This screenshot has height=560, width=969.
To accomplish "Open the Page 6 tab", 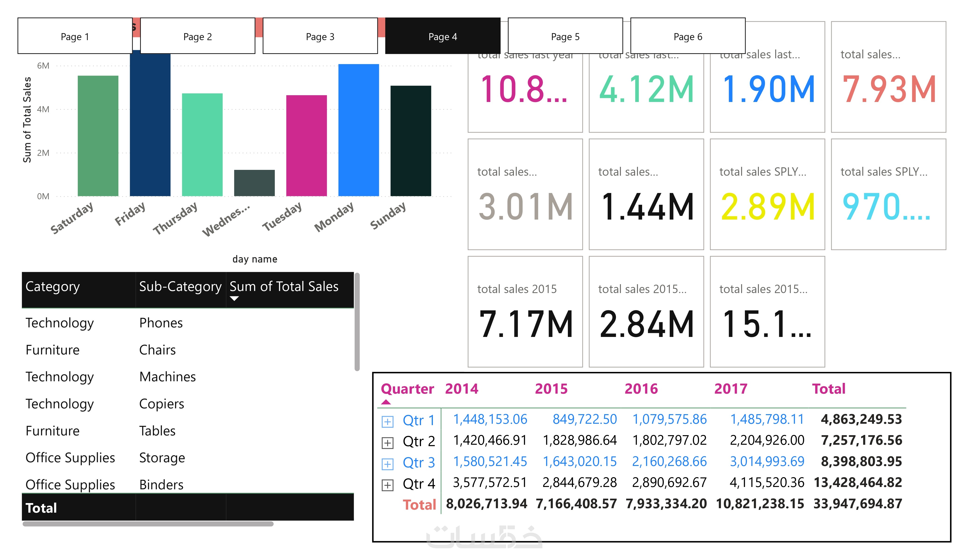I will (688, 36).
